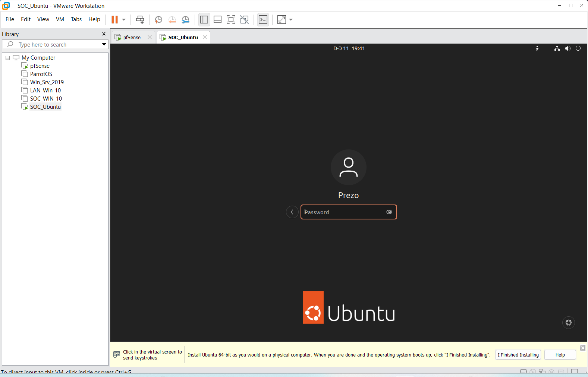
Task: Dismiss the yellow installation hint bar
Action: click(x=583, y=348)
